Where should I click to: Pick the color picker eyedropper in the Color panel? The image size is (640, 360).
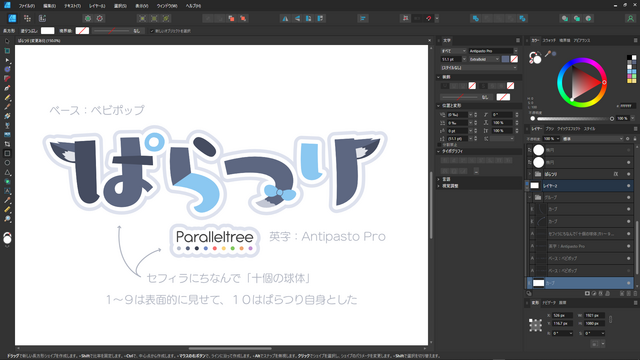pos(548,53)
